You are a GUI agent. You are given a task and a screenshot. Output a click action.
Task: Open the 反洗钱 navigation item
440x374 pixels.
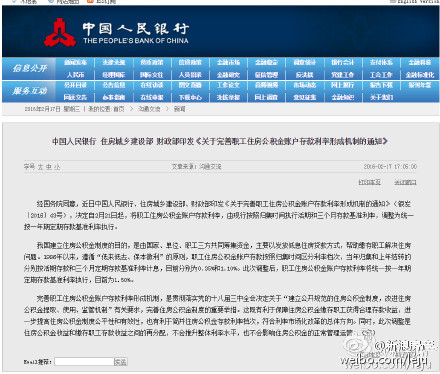click(x=305, y=75)
